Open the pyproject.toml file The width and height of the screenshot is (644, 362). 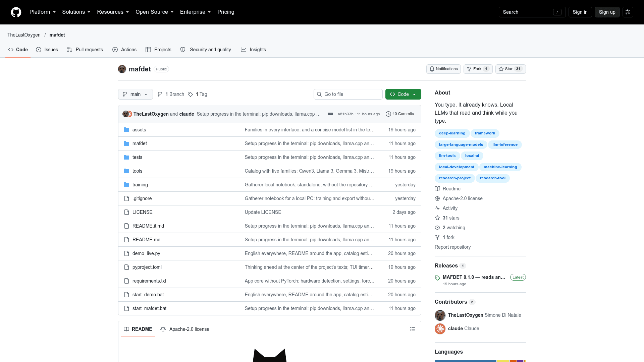[x=147, y=267]
